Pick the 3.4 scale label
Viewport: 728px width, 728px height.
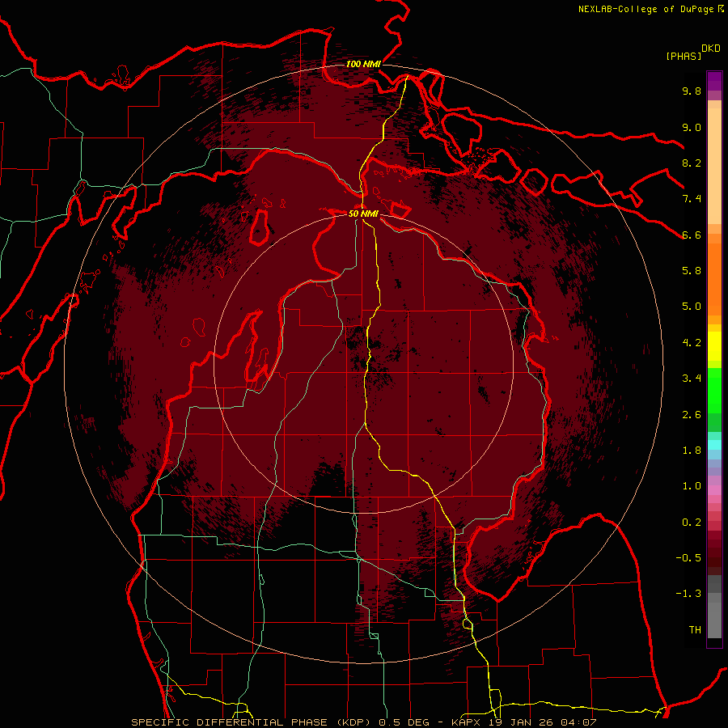(x=692, y=379)
